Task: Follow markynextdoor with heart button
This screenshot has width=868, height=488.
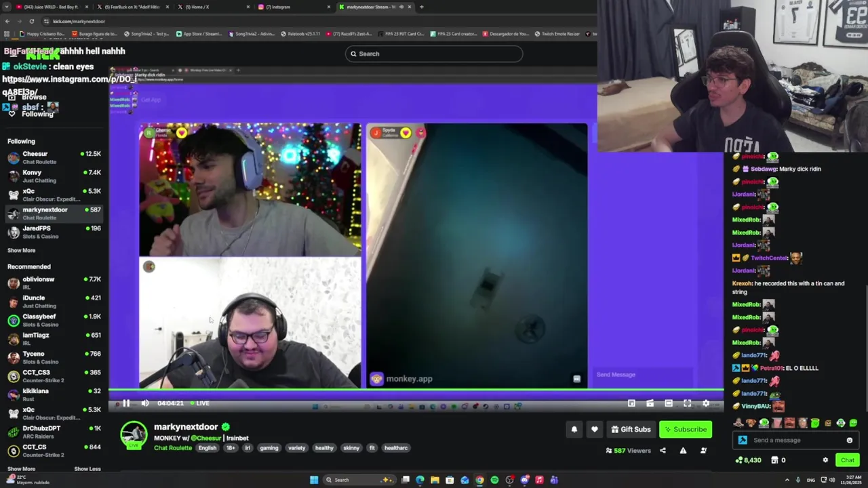Action: tap(595, 429)
